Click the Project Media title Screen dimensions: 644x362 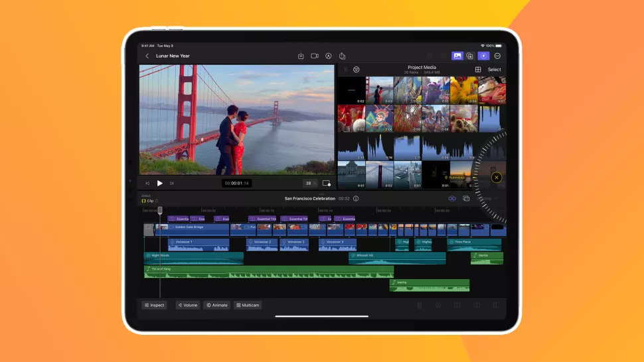point(422,67)
